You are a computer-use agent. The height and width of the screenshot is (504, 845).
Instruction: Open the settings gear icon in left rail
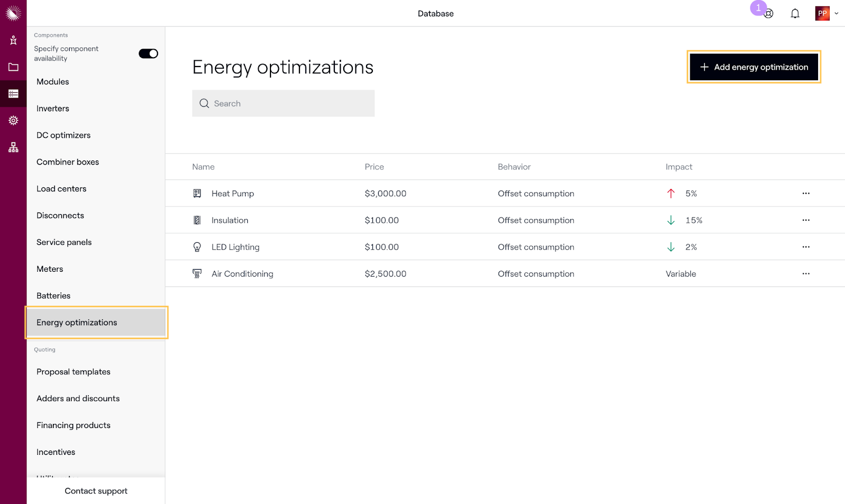13,120
